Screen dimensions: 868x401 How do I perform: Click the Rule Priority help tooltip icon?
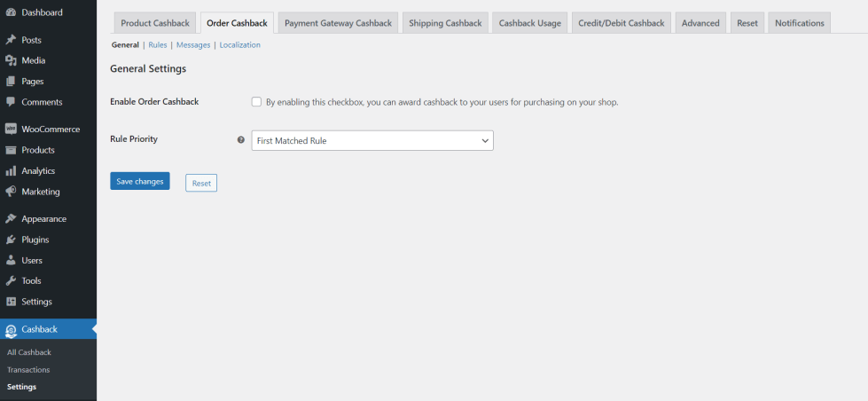pos(241,140)
